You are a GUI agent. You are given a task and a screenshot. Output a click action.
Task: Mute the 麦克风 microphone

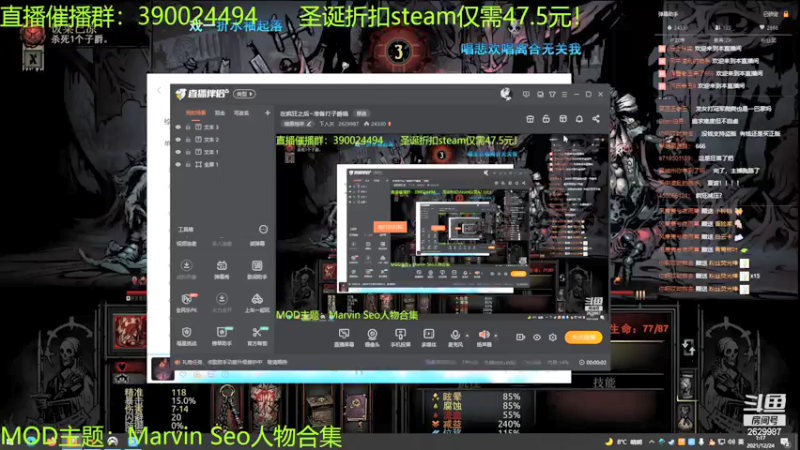pyautogui.click(x=455, y=334)
